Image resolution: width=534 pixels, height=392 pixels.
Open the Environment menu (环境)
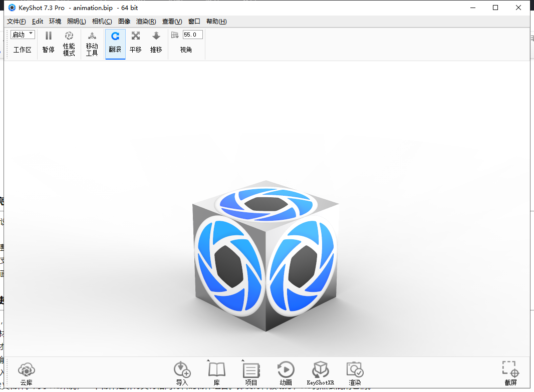(x=55, y=22)
